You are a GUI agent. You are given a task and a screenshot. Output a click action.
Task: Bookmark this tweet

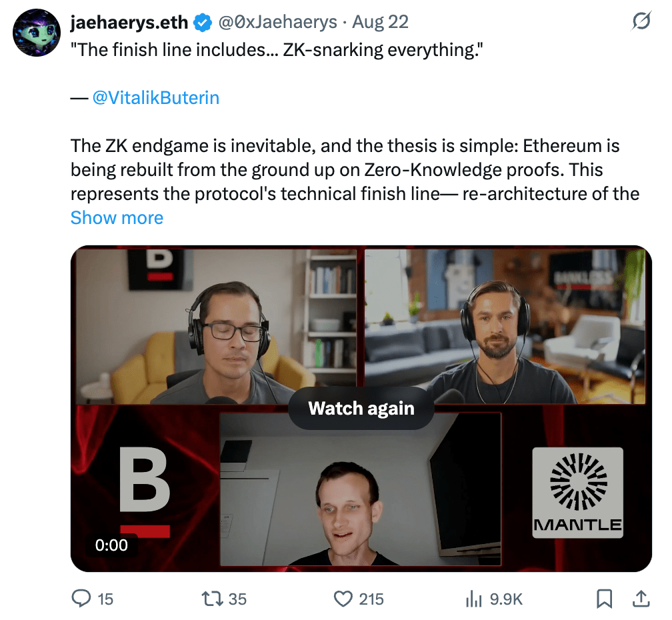click(x=604, y=599)
